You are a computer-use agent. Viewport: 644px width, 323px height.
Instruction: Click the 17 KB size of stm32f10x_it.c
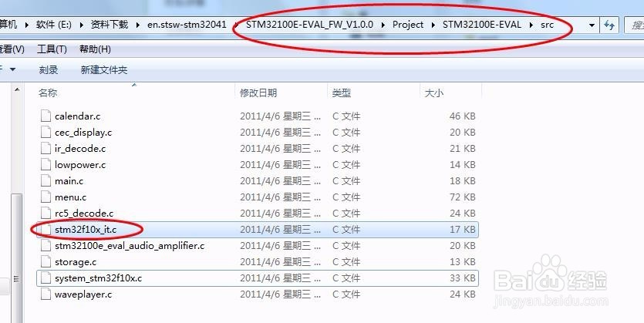pyautogui.click(x=463, y=230)
